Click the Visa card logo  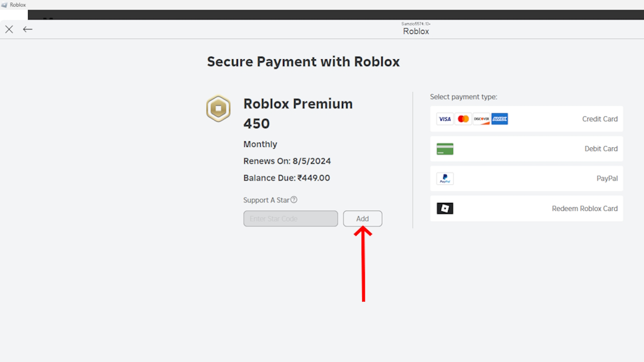[x=445, y=119]
